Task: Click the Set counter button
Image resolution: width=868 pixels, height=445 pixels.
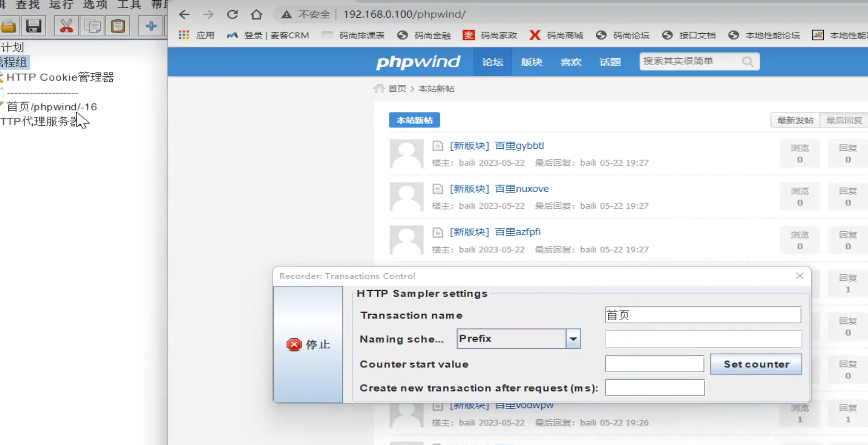Action: coord(756,364)
